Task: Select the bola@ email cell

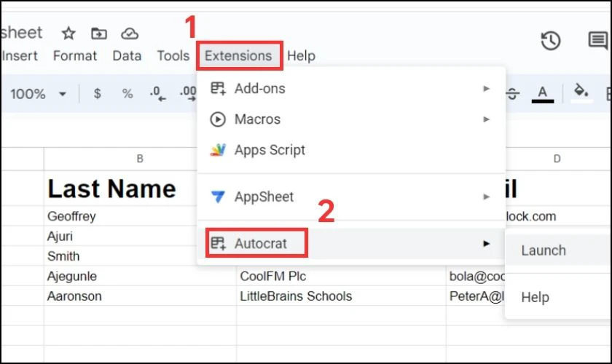Action: point(476,276)
